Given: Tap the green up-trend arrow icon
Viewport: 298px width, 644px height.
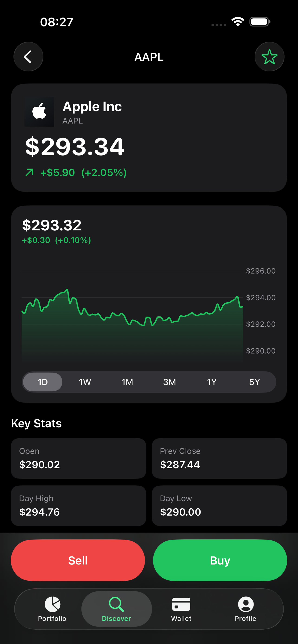Looking at the screenshot, I should click(x=29, y=172).
